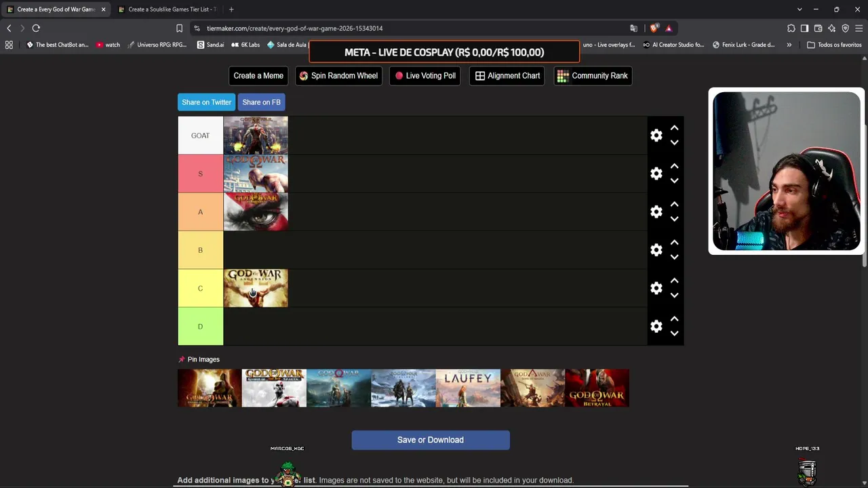Select the God of War Betrayal cover thumbnail
The height and width of the screenshot is (488, 868).
[x=597, y=388]
